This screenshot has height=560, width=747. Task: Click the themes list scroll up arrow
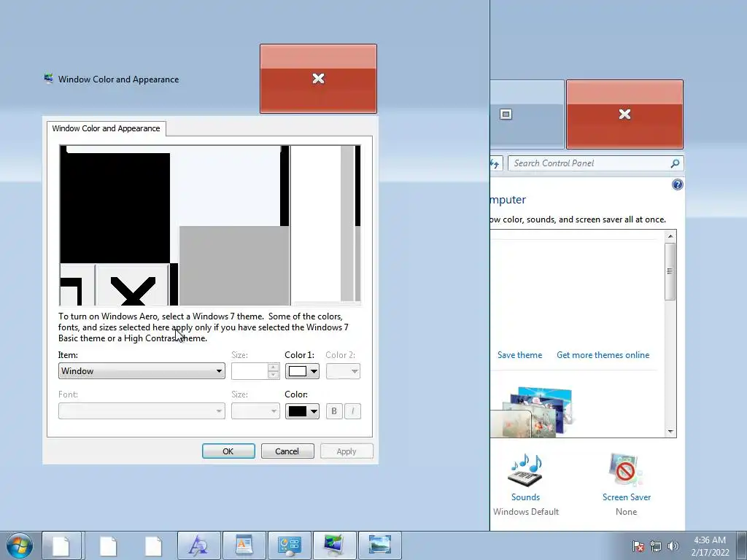click(670, 236)
